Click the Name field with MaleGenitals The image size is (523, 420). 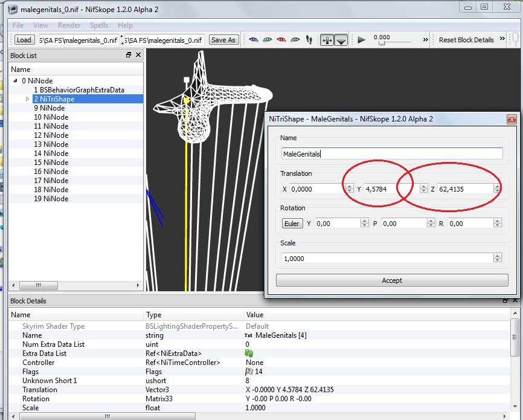pyautogui.click(x=392, y=153)
